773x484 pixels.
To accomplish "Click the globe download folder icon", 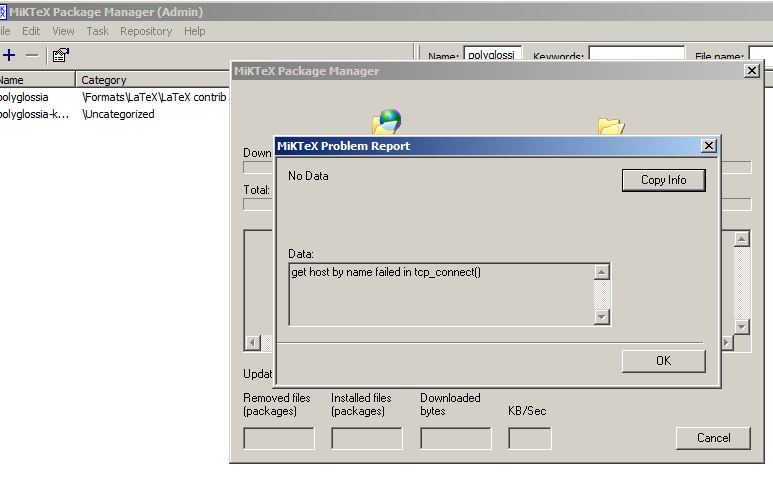I will 387,122.
